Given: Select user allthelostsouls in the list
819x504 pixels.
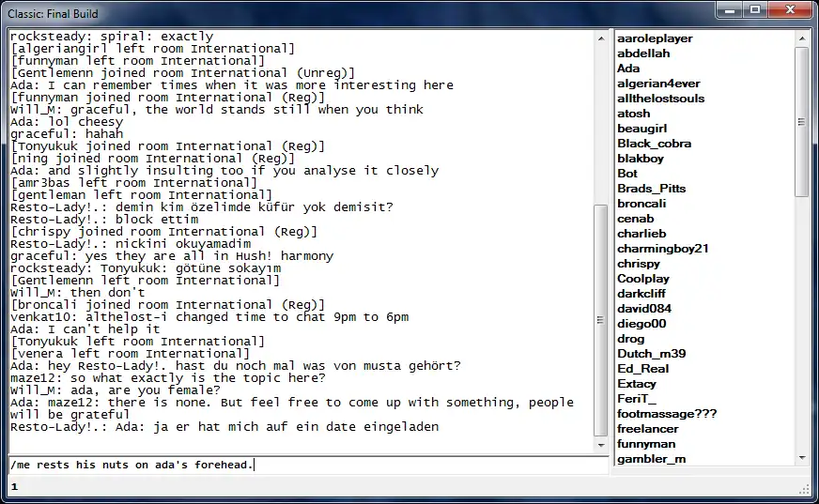Looking at the screenshot, I should [x=660, y=99].
